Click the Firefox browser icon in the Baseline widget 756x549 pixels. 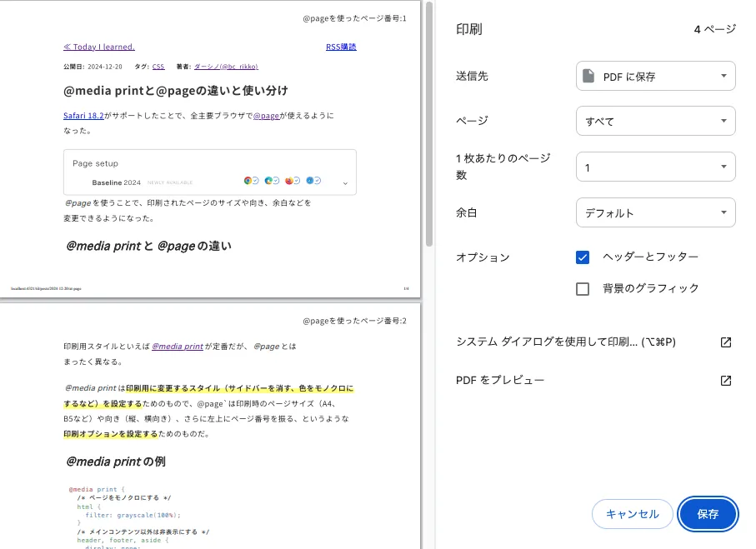pos(289,181)
